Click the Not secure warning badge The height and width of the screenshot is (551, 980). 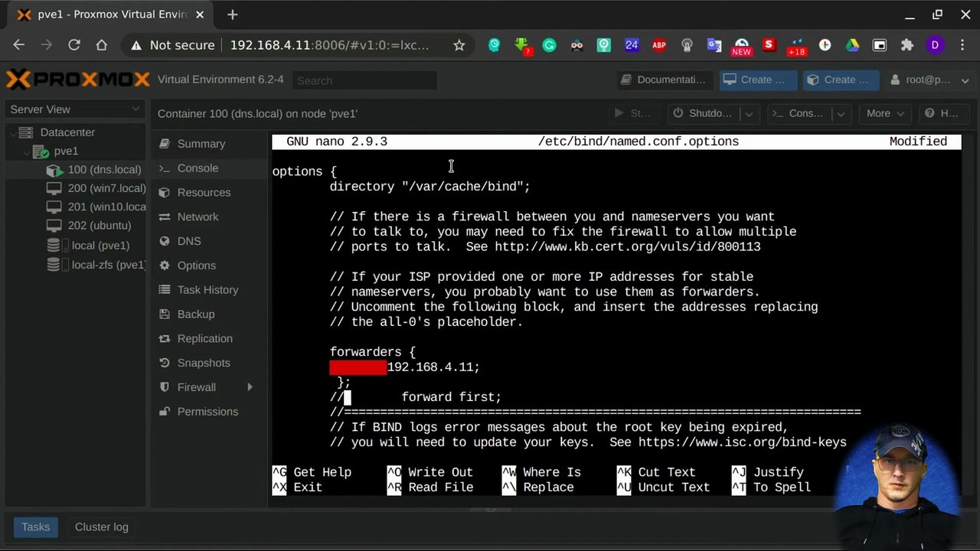click(x=173, y=45)
